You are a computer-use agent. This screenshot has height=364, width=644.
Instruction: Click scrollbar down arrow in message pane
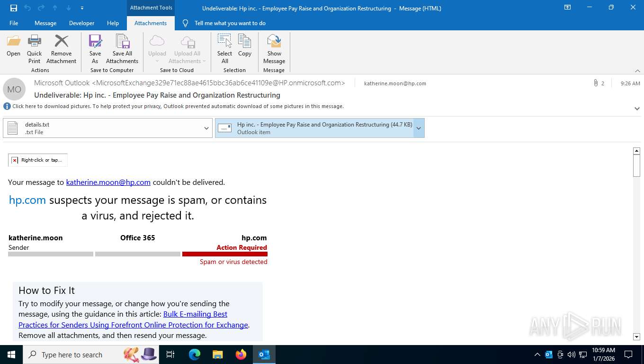pyautogui.click(x=636, y=337)
